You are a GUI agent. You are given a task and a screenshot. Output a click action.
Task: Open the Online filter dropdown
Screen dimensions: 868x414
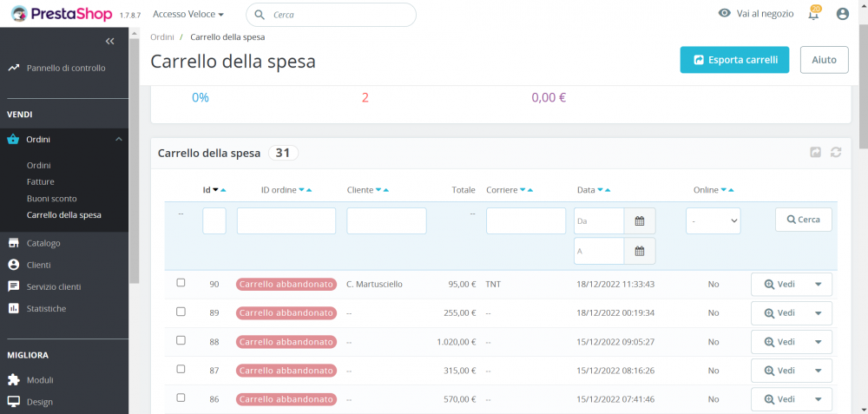tap(713, 220)
